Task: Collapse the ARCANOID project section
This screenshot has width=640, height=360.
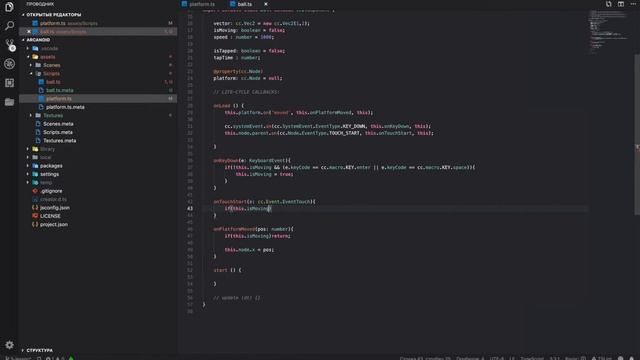Action: [38, 40]
